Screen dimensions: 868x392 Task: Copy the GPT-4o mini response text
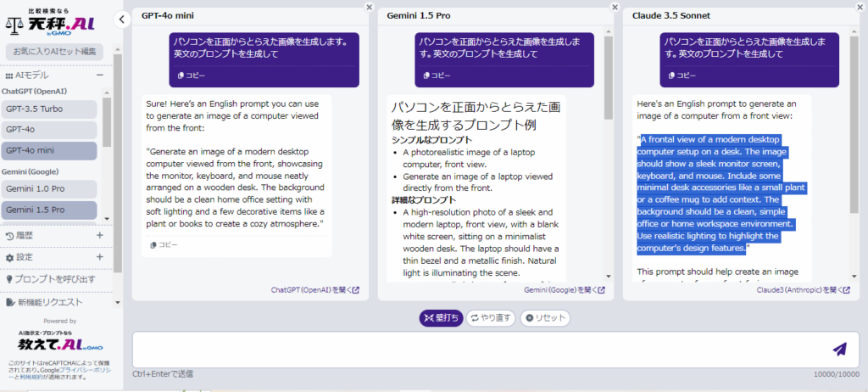point(164,245)
